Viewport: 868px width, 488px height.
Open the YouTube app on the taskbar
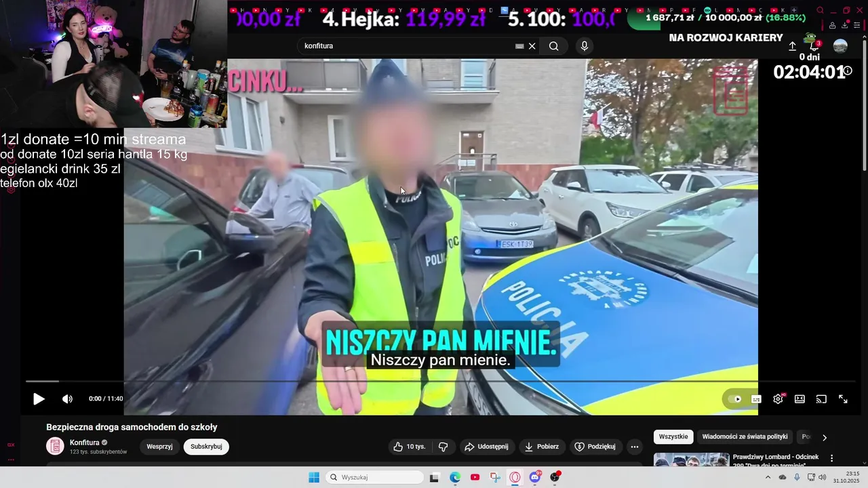(x=475, y=477)
